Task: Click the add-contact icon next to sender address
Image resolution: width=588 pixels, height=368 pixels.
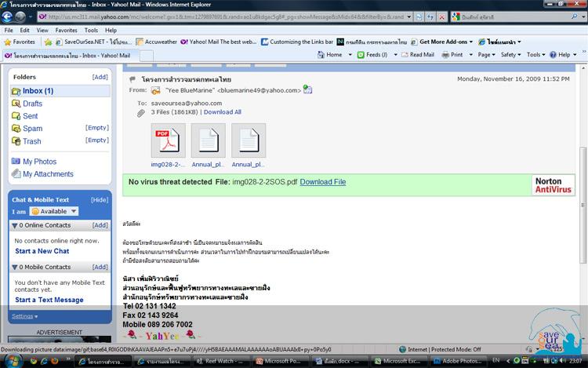Action: pos(308,90)
